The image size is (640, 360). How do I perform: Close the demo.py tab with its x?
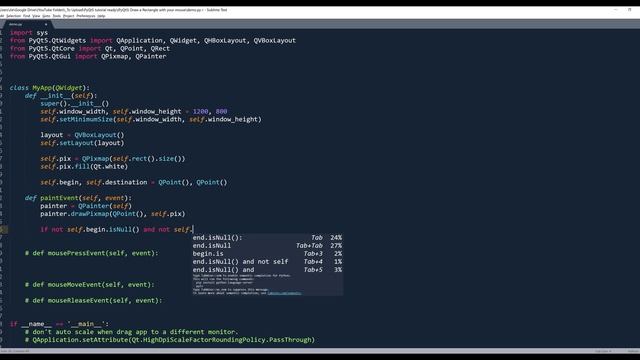[x=46, y=24]
